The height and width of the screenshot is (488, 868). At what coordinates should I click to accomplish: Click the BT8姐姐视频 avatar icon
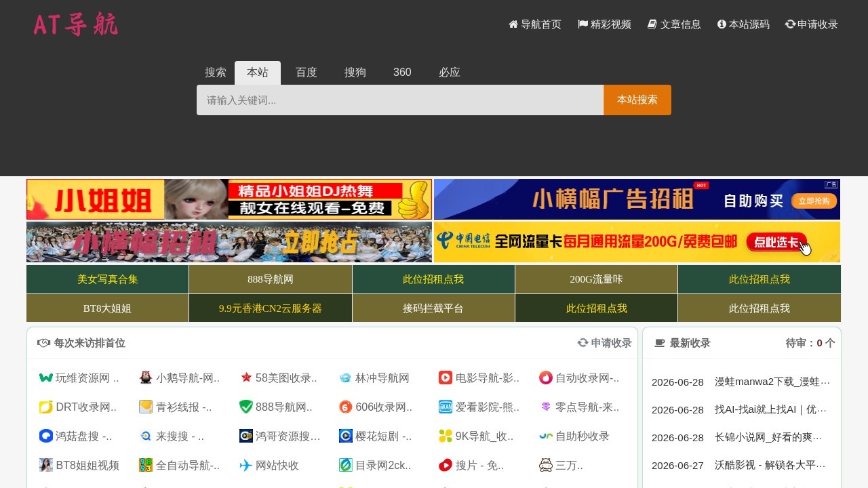(46, 466)
